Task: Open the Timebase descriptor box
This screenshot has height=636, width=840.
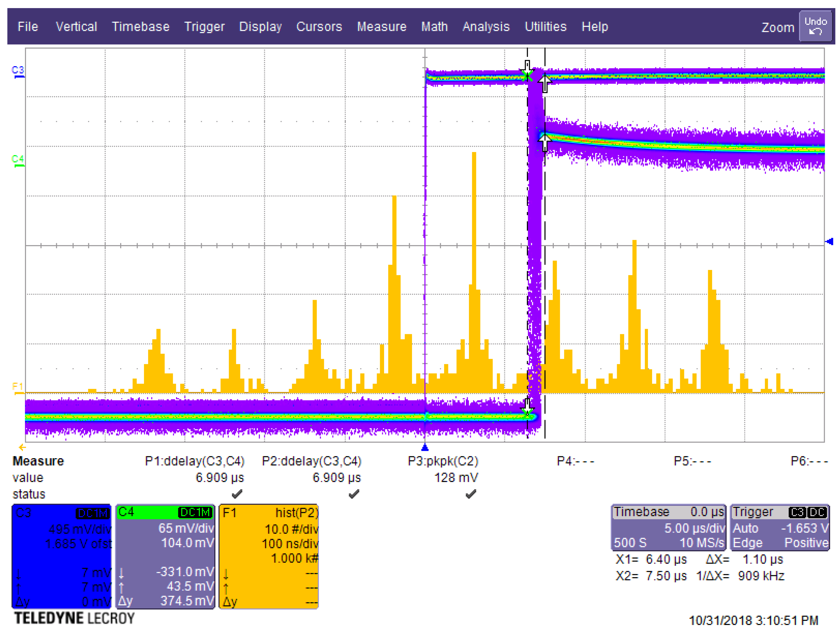Action: (668, 527)
